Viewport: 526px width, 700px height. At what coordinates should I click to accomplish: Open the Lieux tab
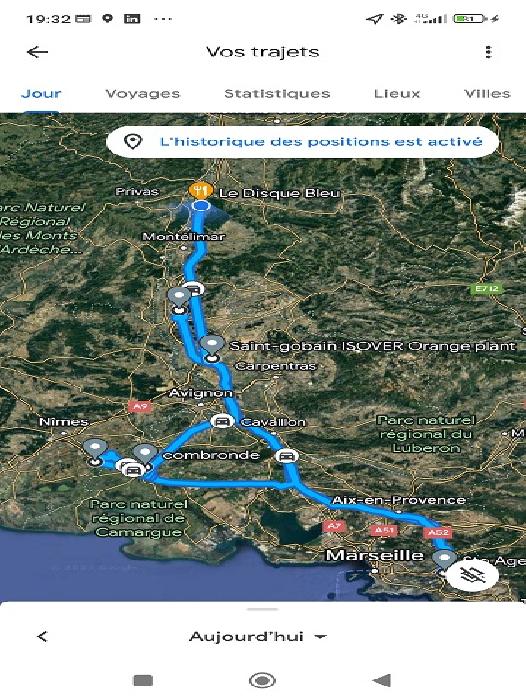(x=397, y=93)
